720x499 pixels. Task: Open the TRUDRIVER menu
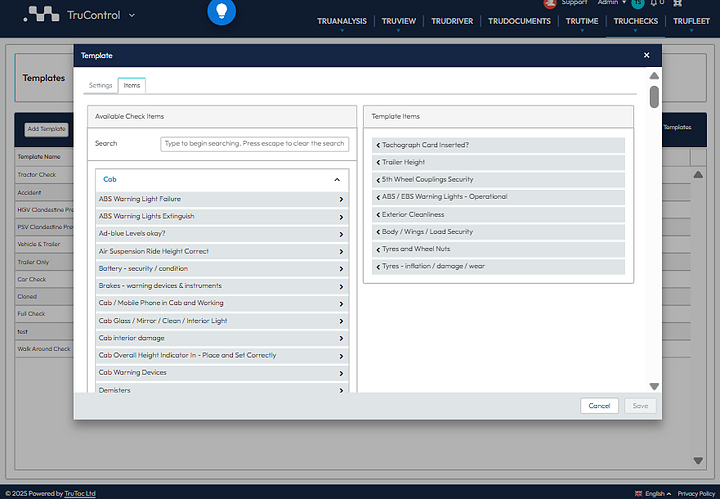(452, 21)
